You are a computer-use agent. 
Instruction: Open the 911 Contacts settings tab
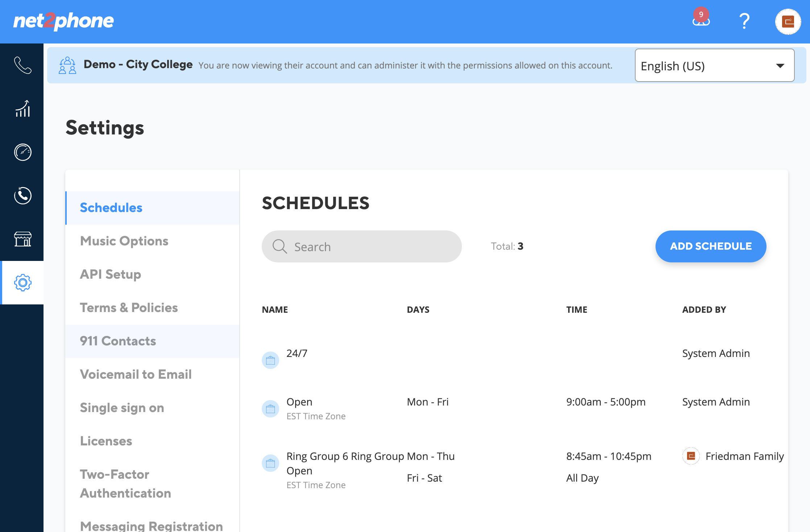(x=118, y=341)
